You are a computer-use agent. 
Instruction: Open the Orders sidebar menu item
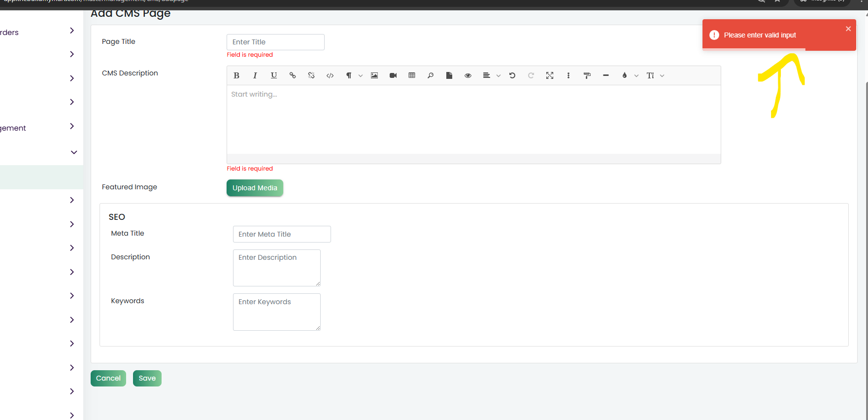(9, 33)
